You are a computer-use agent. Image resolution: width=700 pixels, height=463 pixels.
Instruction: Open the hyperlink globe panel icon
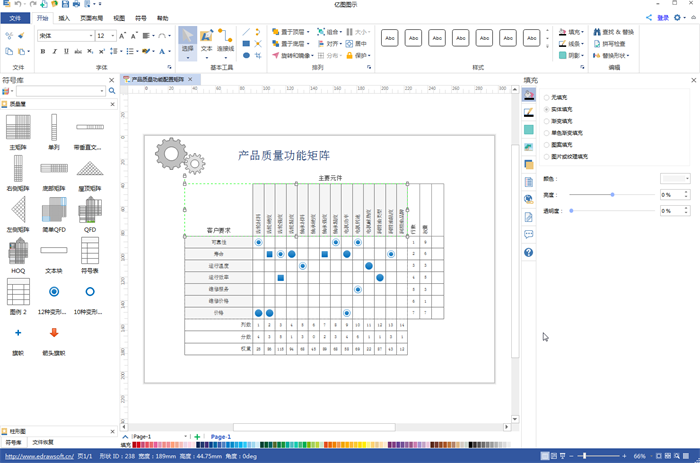(x=529, y=199)
